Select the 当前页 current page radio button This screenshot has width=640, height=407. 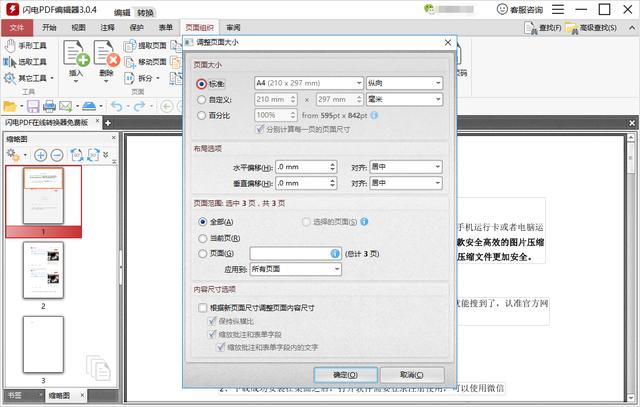(x=201, y=237)
